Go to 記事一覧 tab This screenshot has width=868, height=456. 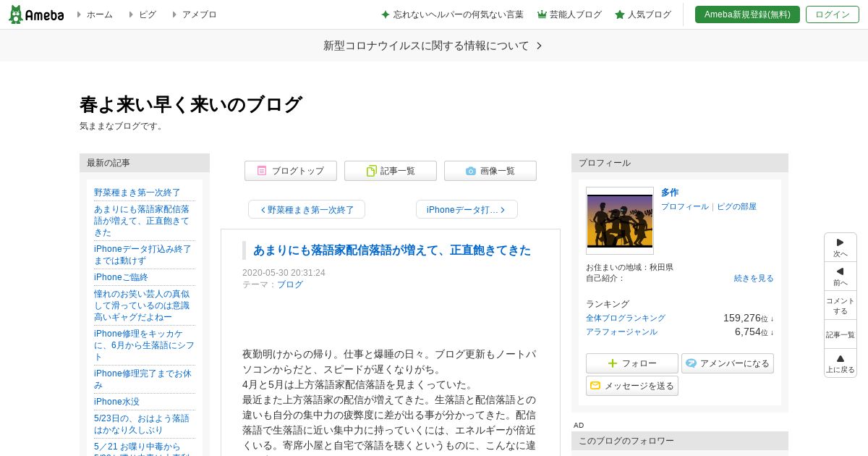tap(391, 171)
